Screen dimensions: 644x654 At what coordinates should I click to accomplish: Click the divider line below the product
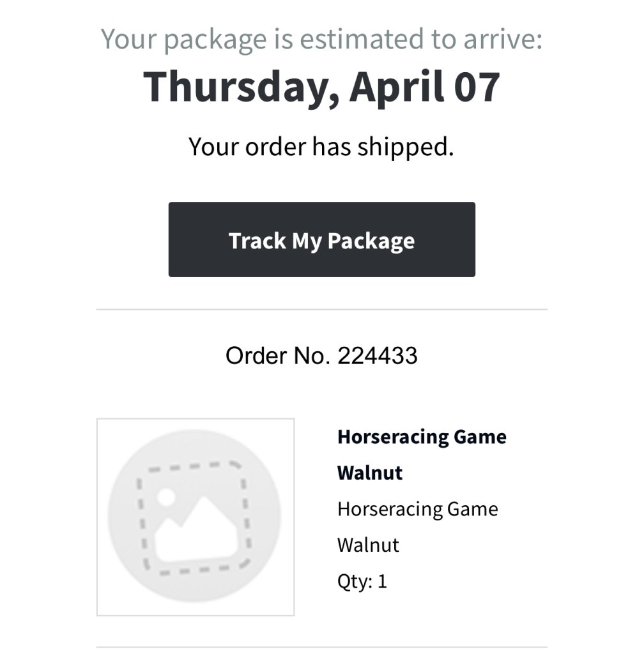click(321, 647)
